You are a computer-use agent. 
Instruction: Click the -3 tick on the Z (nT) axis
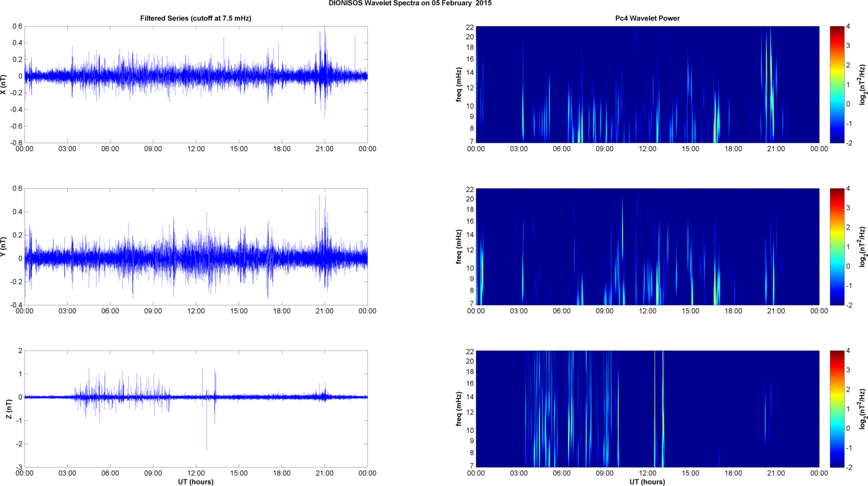coord(19,467)
